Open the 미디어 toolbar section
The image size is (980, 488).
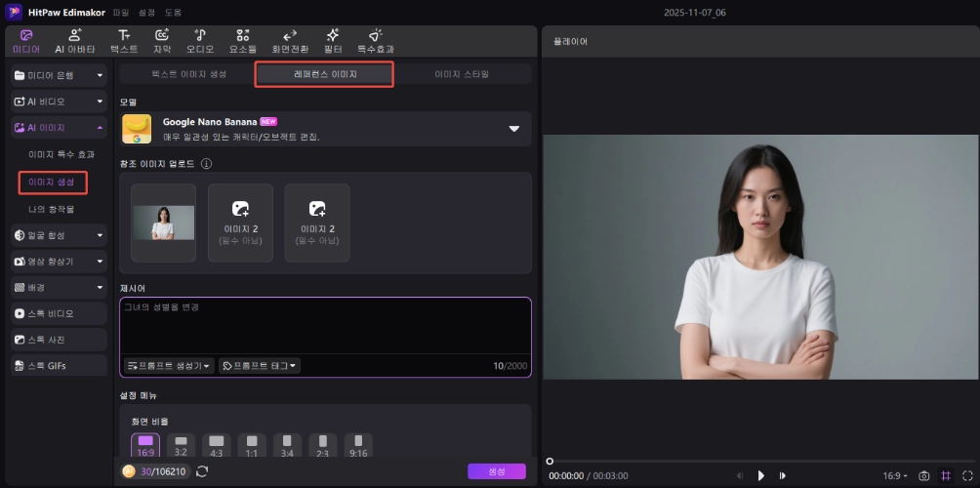(x=26, y=41)
